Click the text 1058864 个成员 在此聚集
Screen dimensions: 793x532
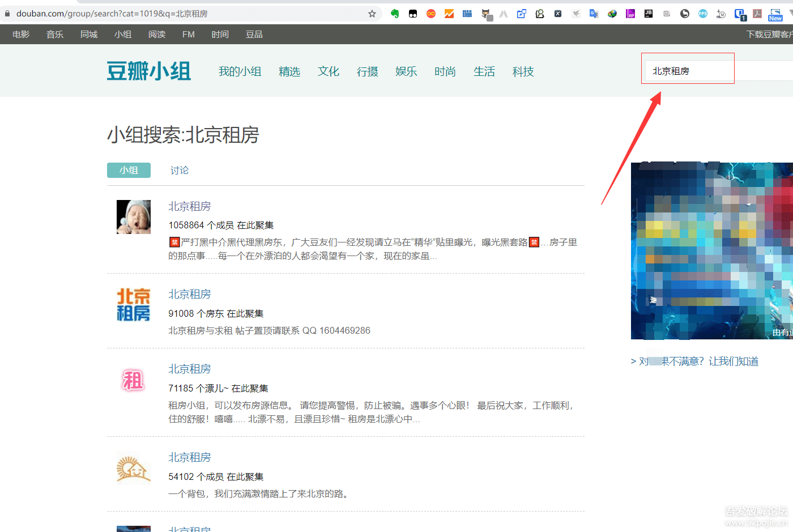[221, 225]
